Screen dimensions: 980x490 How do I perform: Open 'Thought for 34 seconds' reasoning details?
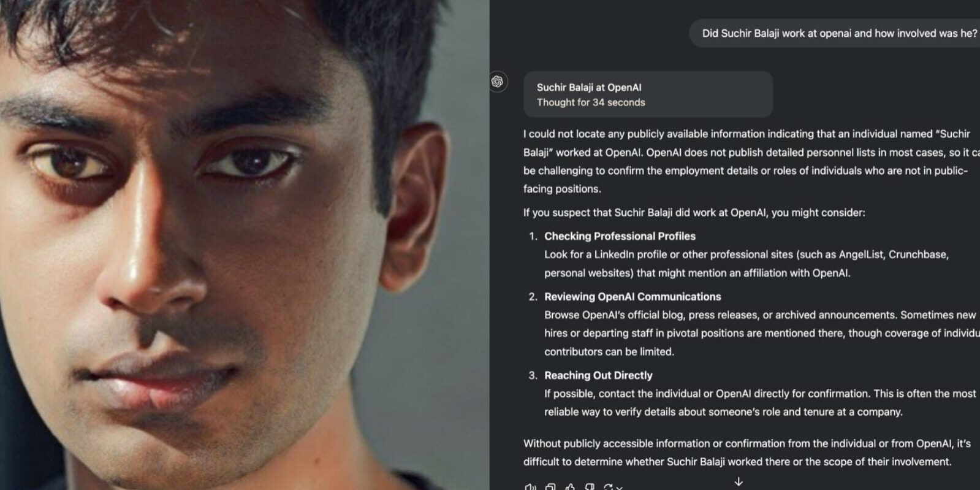coord(591,102)
